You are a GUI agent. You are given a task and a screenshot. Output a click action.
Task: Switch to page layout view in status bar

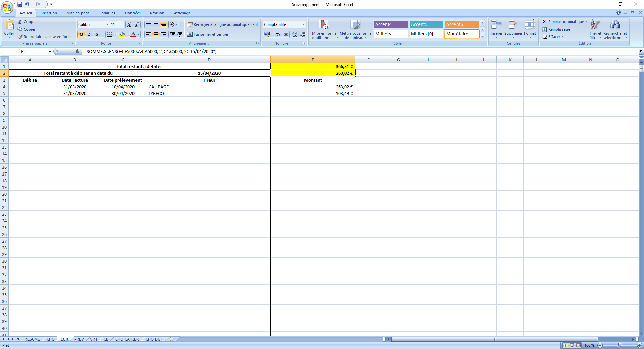[x=572, y=345]
